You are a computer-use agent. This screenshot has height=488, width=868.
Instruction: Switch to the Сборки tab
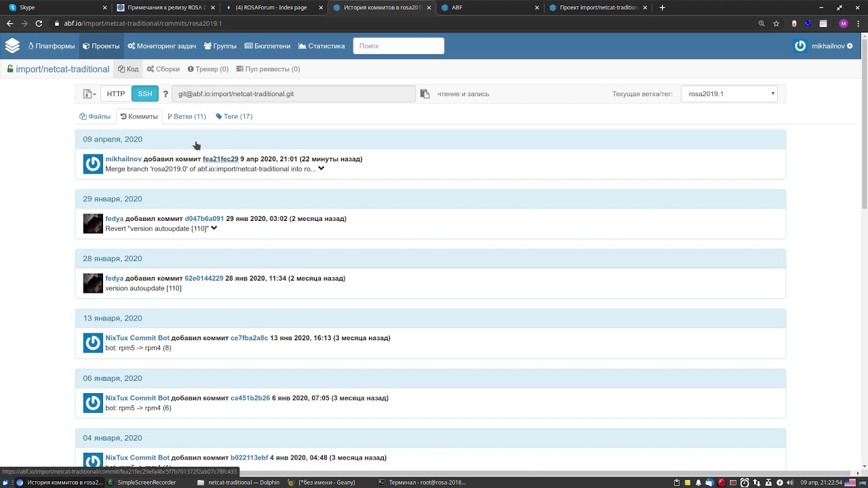(x=163, y=69)
